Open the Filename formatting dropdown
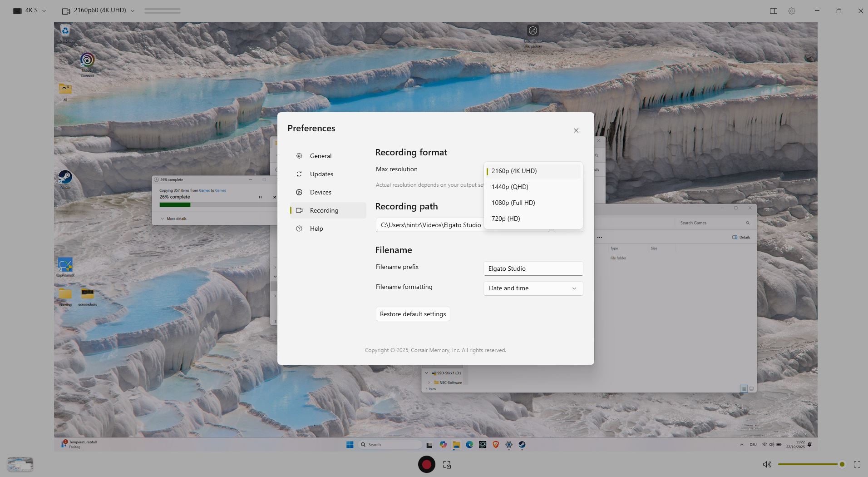 click(x=533, y=288)
